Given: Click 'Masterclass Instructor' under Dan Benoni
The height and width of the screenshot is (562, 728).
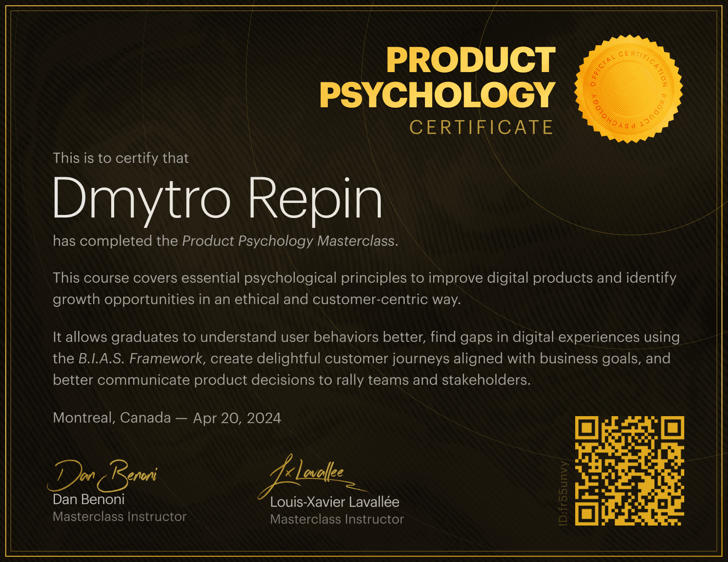Looking at the screenshot, I should pyautogui.click(x=119, y=517).
